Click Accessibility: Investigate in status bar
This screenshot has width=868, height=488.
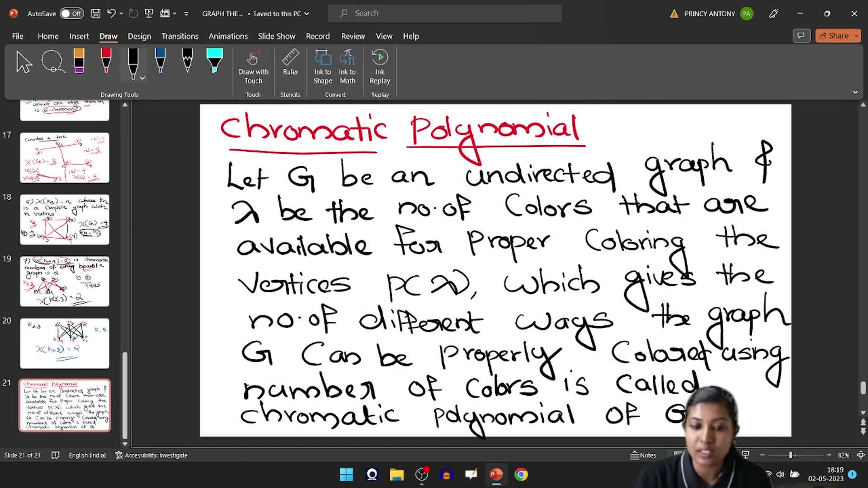(x=151, y=455)
